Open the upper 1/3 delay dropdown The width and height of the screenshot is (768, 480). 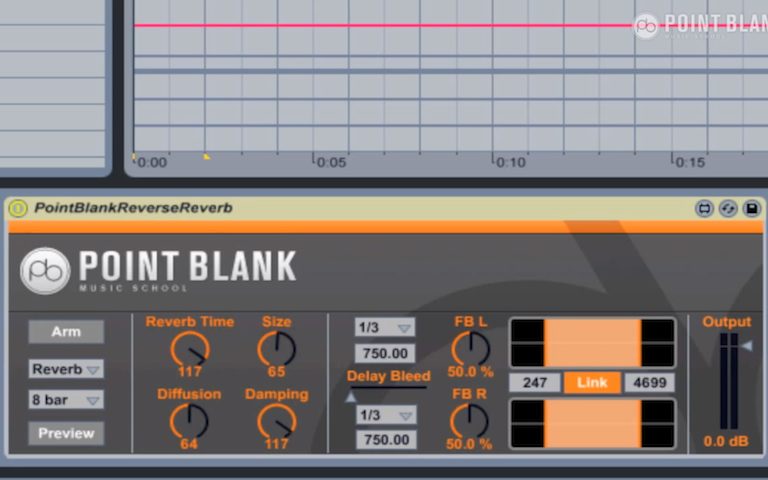coord(385,327)
